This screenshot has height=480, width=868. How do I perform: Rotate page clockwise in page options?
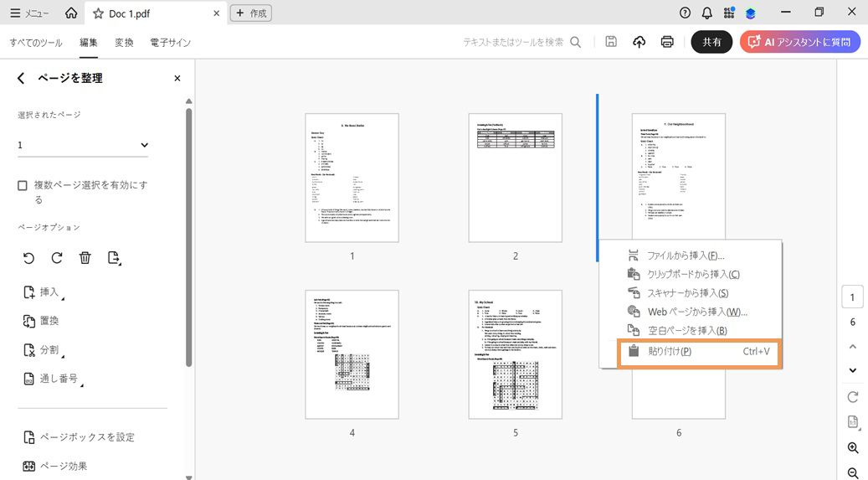pos(56,258)
